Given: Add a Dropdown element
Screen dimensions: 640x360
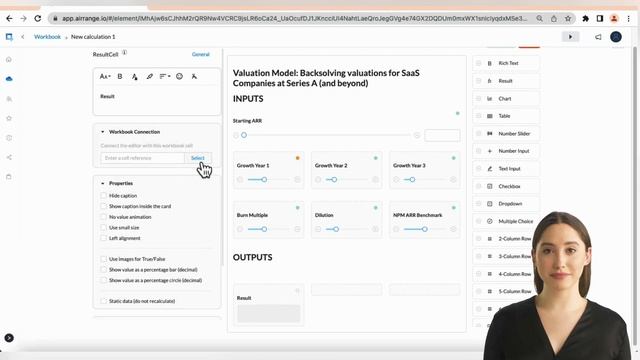Looking at the screenshot, I should [x=506, y=204].
